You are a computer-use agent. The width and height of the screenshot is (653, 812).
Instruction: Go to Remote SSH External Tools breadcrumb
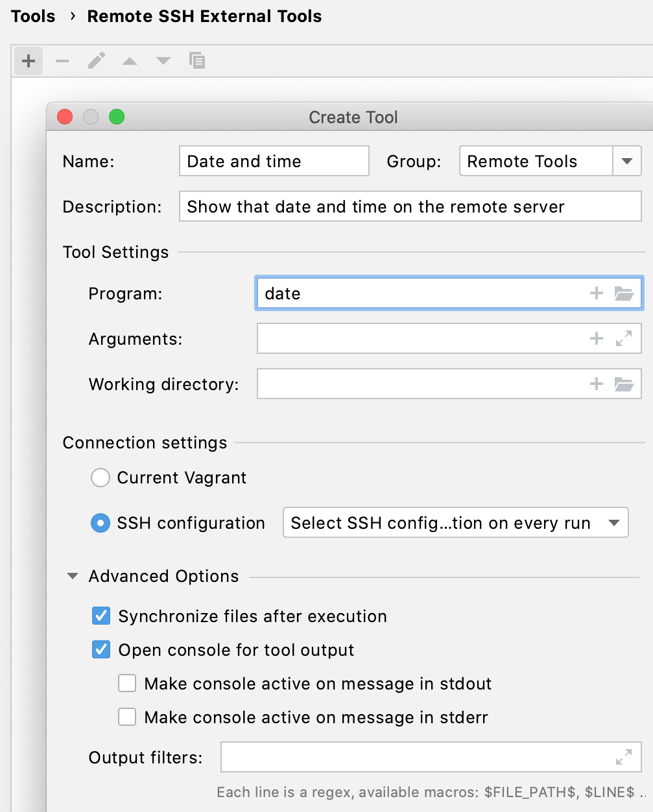[204, 16]
